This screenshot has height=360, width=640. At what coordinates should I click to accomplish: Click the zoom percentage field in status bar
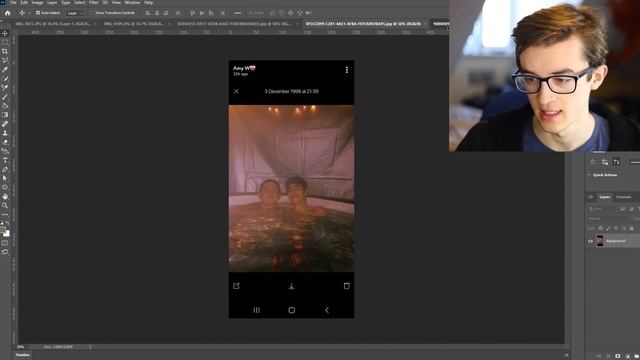pos(20,347)
